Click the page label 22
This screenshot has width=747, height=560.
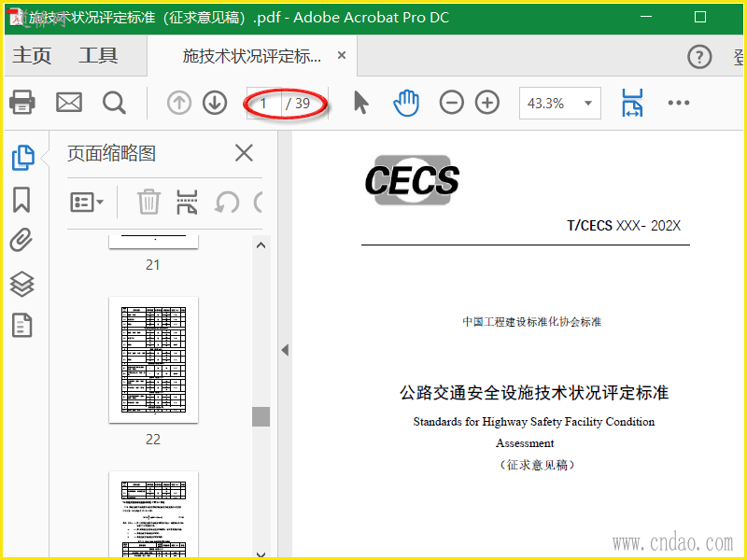click(153, 439)
